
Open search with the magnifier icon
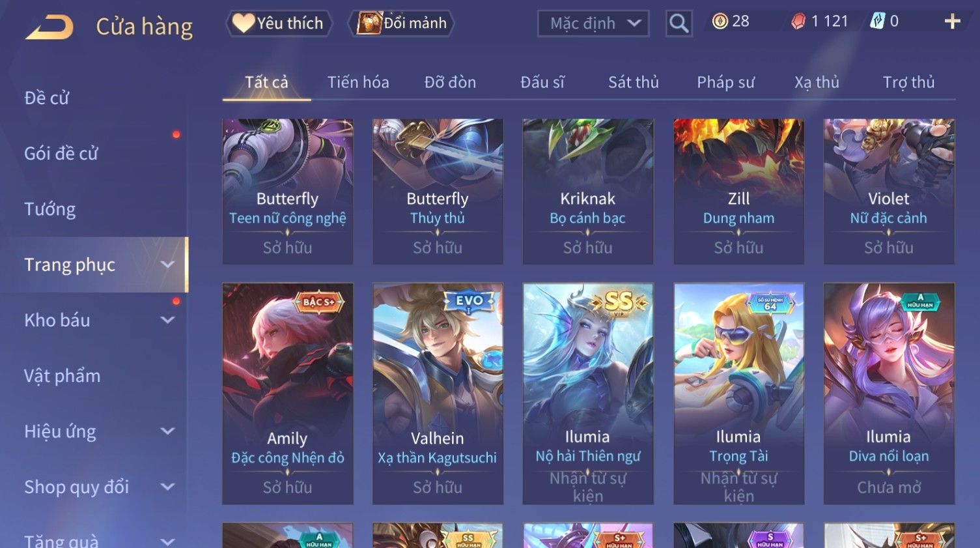[679, 23]
